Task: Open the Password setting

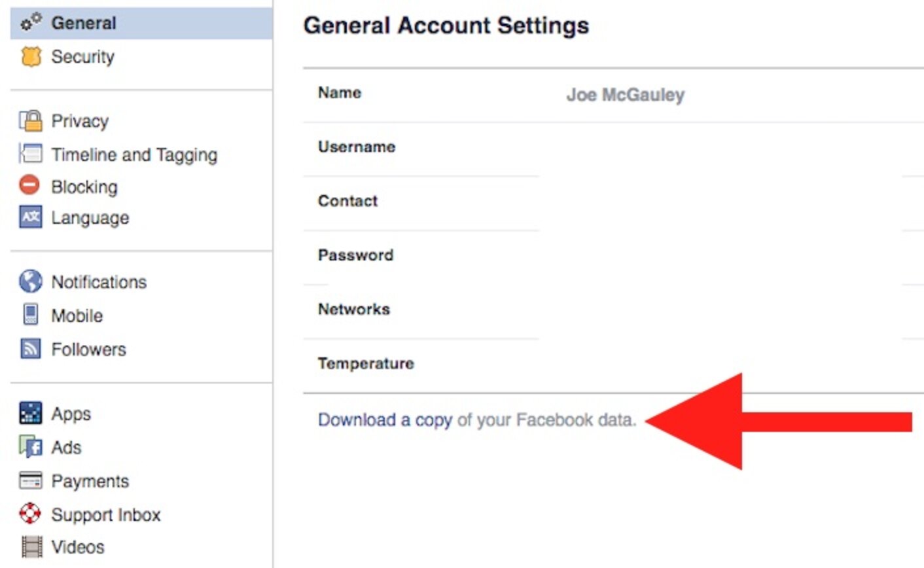Action: 355,255
